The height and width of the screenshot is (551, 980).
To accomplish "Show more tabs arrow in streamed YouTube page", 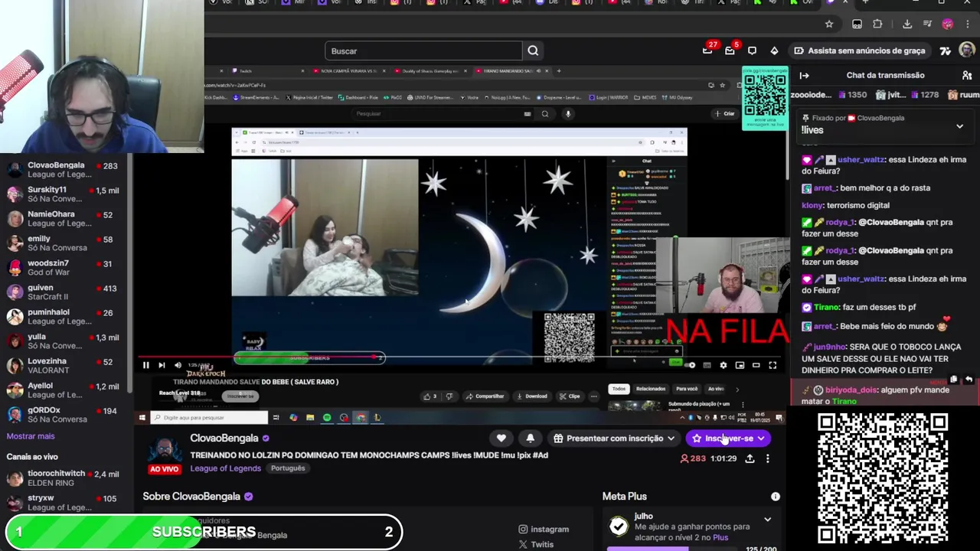I will 737,389.
